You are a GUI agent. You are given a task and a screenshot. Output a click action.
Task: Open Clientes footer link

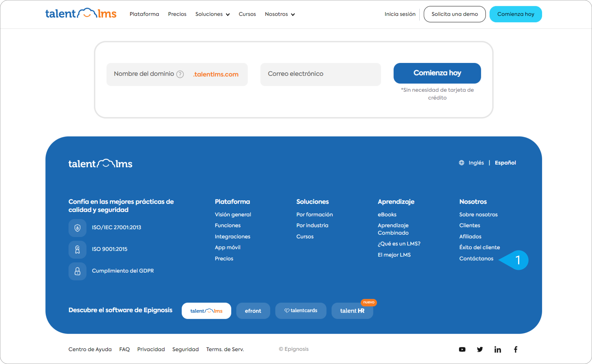click(x=470, y=225)
